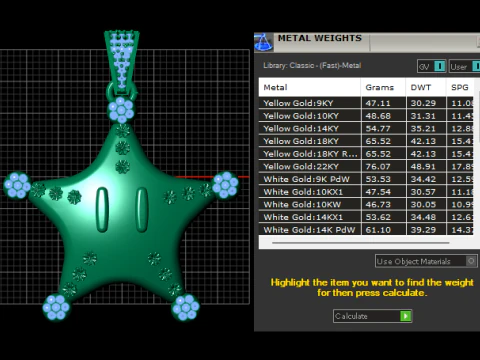Viewport: 480px width, 360px height.
Task: Click the 31.31 DWT value
Action: click(x=423, y=116)
